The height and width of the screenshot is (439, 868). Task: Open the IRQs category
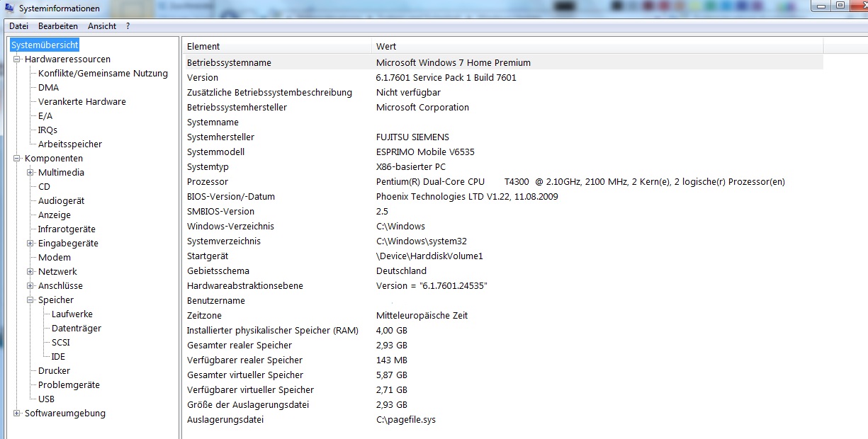point(47,130)
